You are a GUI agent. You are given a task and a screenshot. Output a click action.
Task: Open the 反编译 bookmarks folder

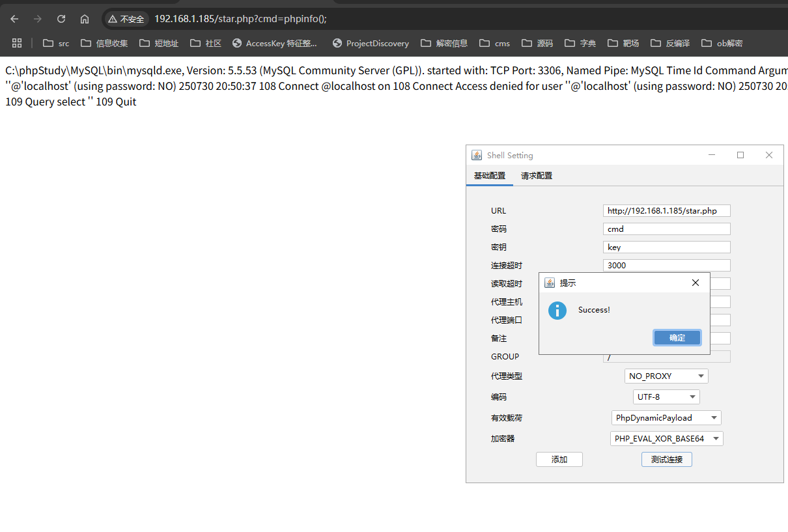[677, 43]
